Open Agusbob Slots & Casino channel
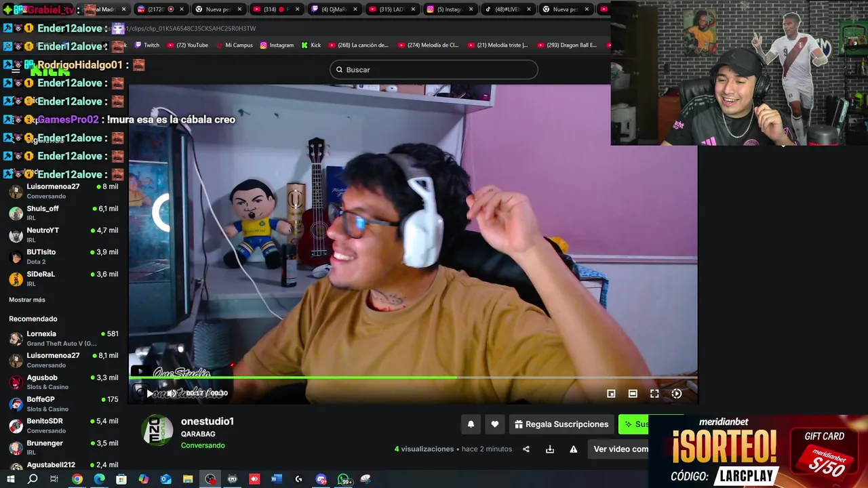 point(64,382)
